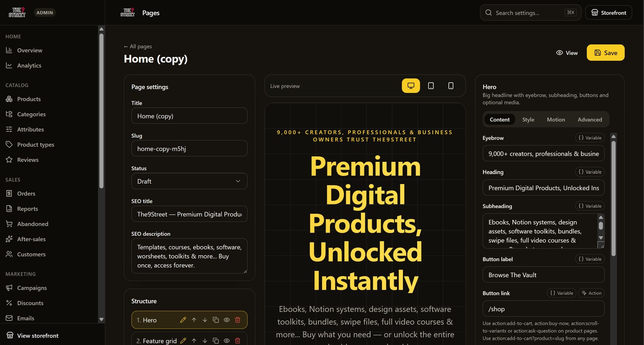This screenshot has width=644, height=345.
Task: Open the Storefront button
Action: click(608, 13)
